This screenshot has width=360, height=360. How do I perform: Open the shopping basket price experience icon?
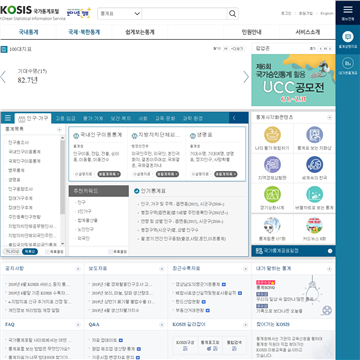pos(272,135)
